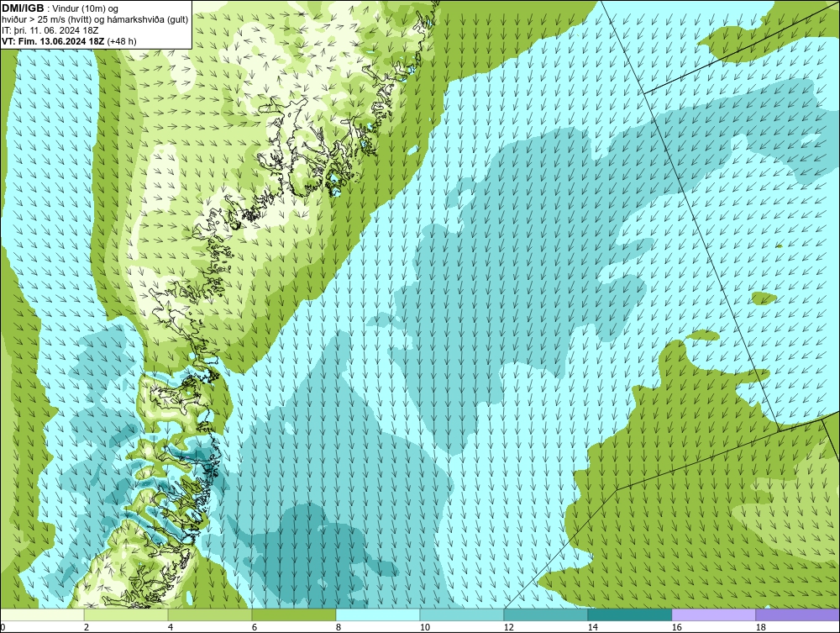The image size is (840, 633).
Task: Click the purple band above 18 m/s
Action: (798, 615)
